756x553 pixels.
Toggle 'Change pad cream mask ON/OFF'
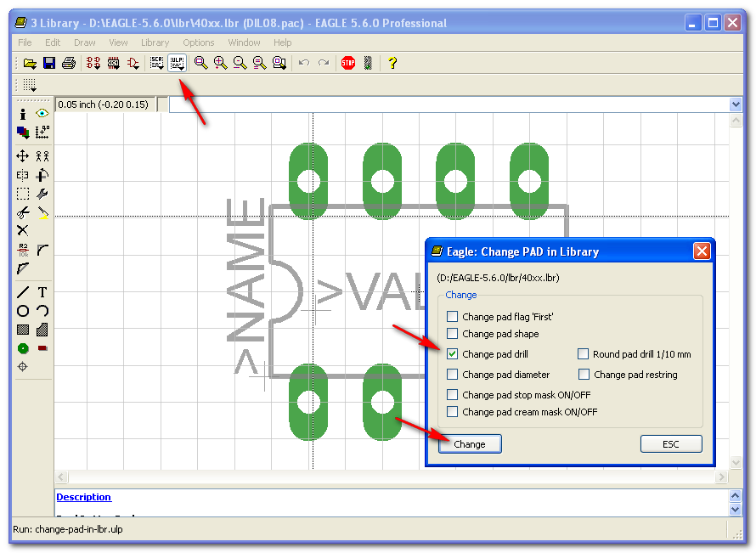[x=452, y=412]
